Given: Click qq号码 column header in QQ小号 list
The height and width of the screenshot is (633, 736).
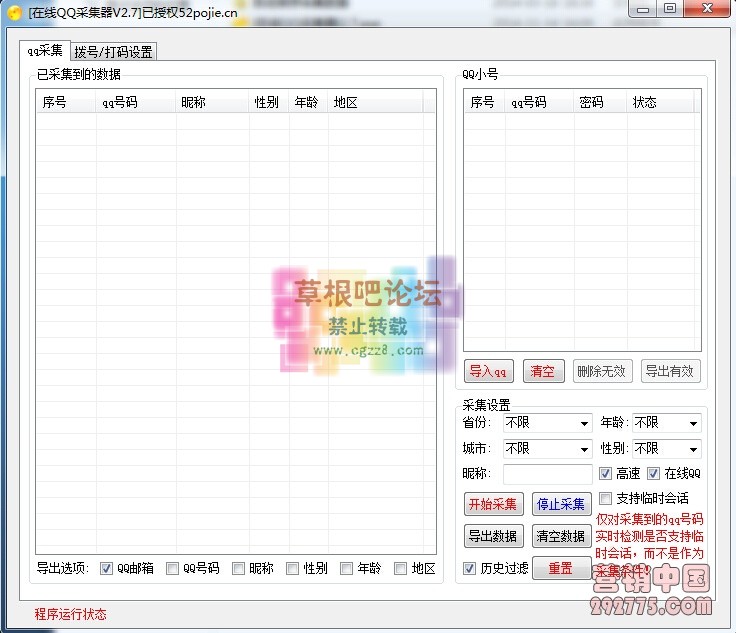Looking at the screenshot, I should click(x=539, y=102).
